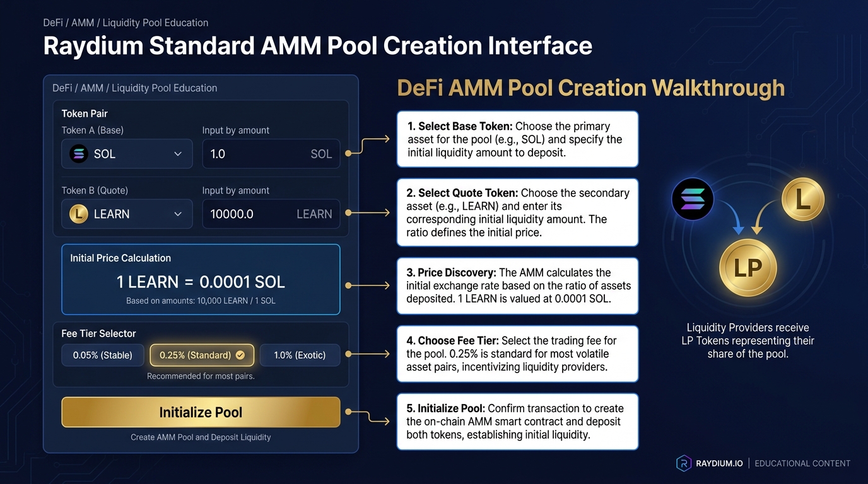Expand the Token B LEARN dropdown chevron
The image size is (868, 484).
click(178, 214)
